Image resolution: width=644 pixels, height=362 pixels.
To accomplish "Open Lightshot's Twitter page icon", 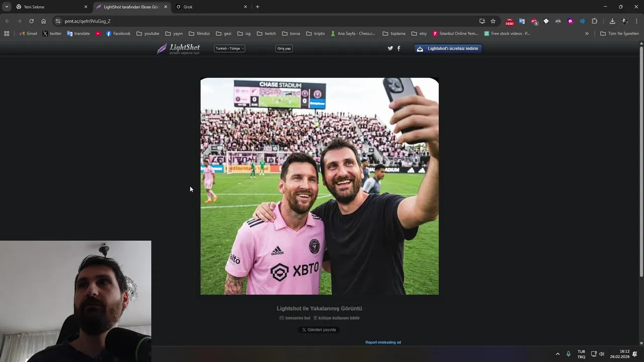I will tap(390, 48).
